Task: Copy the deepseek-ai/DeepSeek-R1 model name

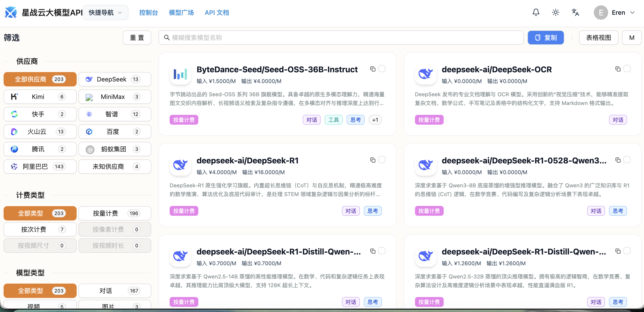Action: coord(373,160)
